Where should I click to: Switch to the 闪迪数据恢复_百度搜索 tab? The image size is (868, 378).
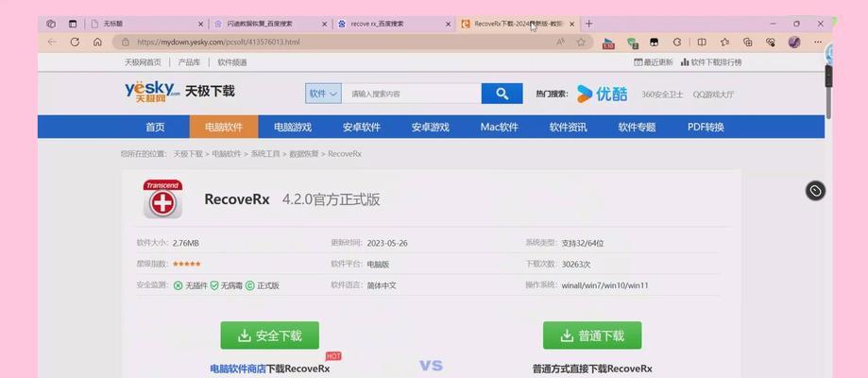(x=270, y=24)
